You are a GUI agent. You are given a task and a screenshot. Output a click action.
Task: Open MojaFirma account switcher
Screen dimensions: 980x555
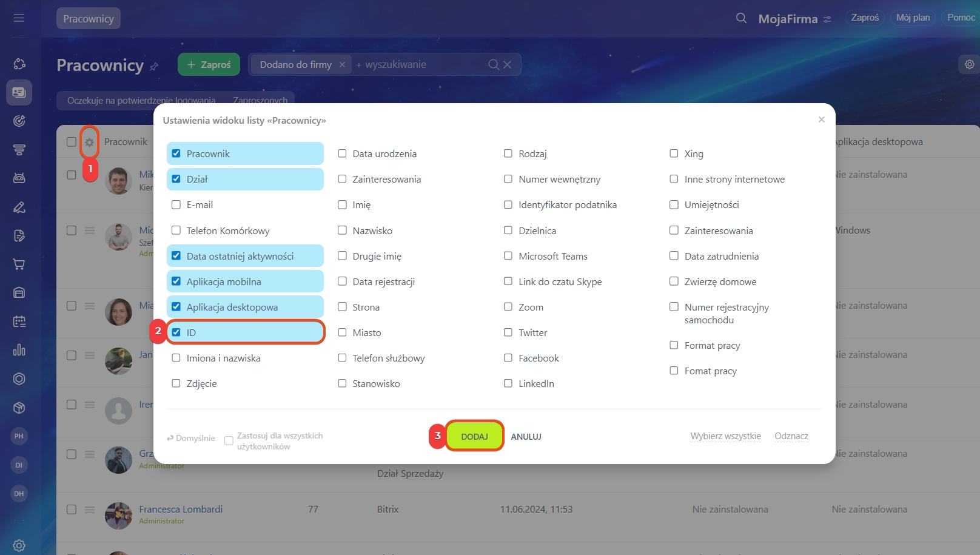pos(794,19)
